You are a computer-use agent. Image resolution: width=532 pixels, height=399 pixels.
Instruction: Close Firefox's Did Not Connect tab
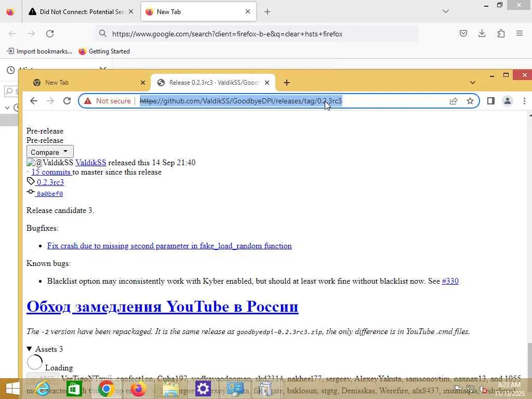[x=131, y=11]
